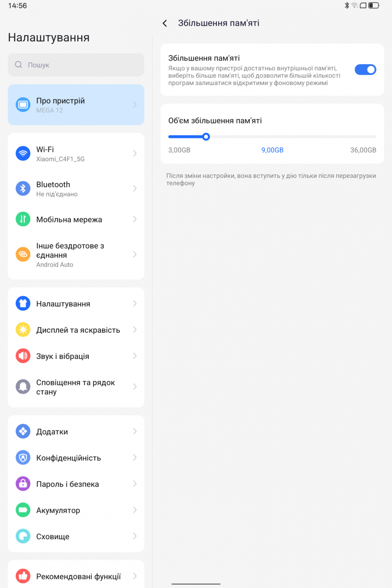Viewport: 392px width, 588px height.
Task: Select the Дисплей та яскравість sun icon
Action: point(23,330)
